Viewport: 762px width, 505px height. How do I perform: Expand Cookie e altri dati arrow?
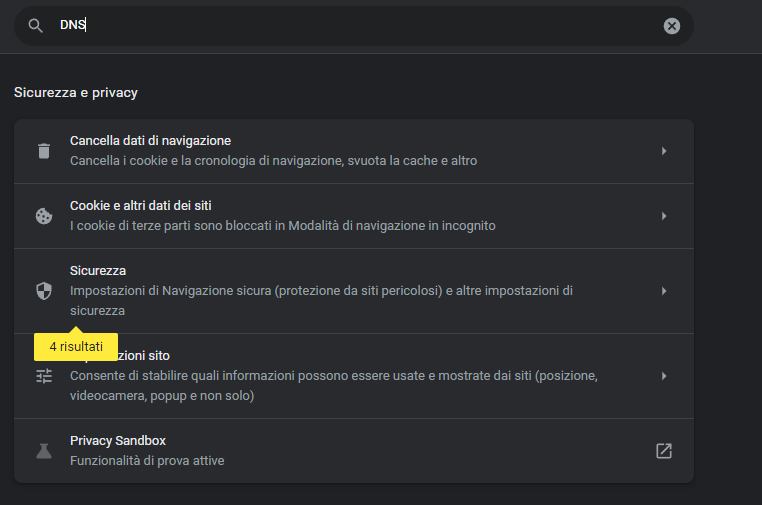click(x=663, y=216)
